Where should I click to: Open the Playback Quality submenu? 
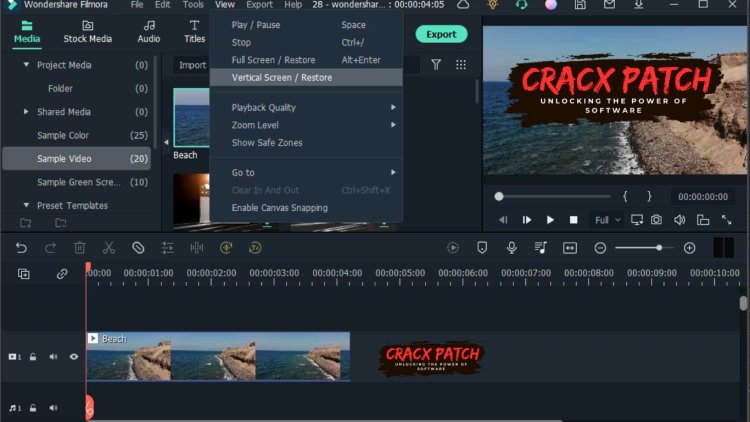click(x=306, y=107)
